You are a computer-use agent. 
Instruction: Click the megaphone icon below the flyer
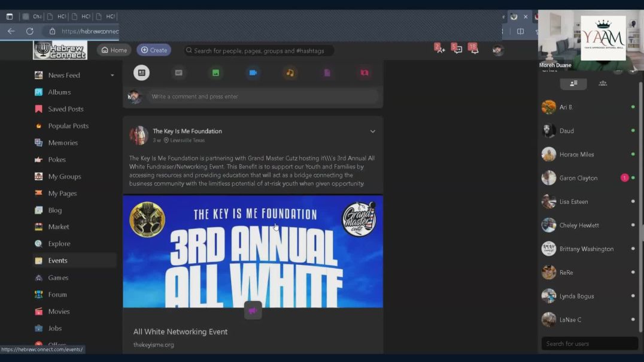point(253,310)
